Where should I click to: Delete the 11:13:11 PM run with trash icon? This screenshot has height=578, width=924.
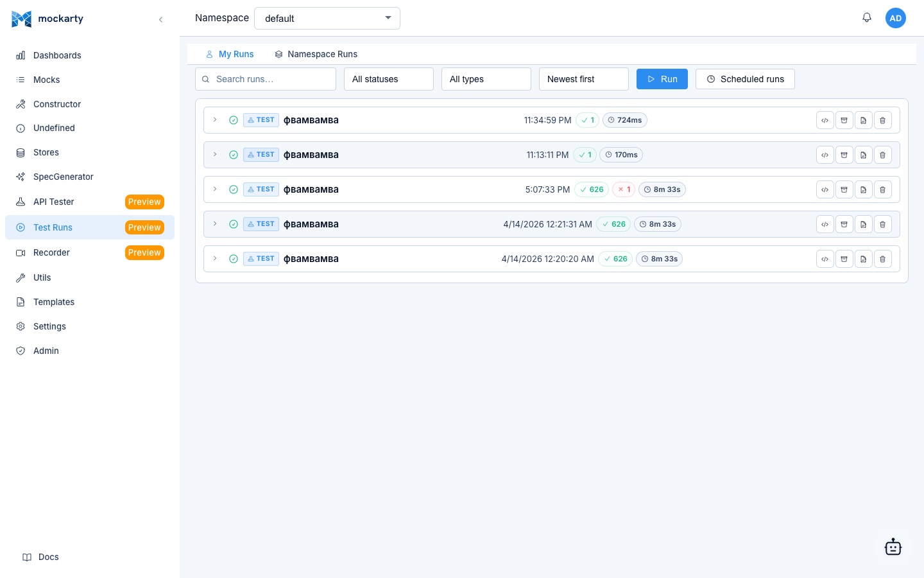pos(883,155)
